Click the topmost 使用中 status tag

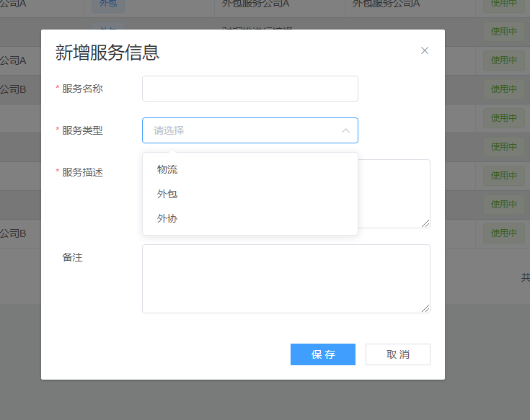coord(503,4)
